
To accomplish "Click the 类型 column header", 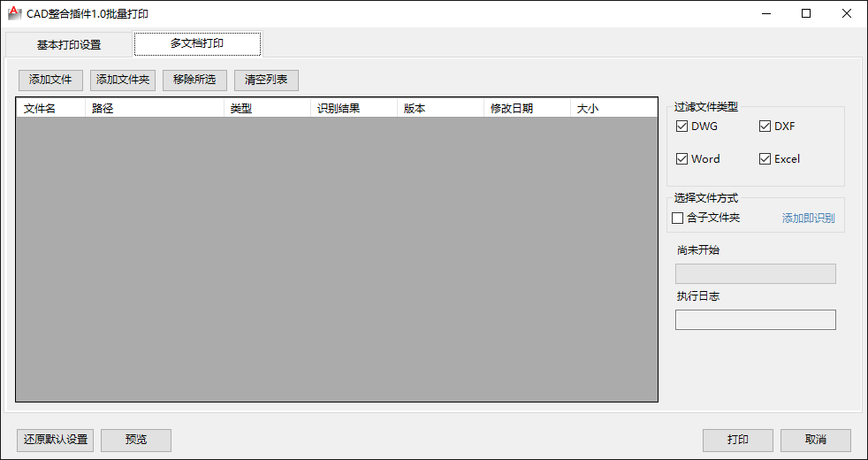I will point(267,108).
